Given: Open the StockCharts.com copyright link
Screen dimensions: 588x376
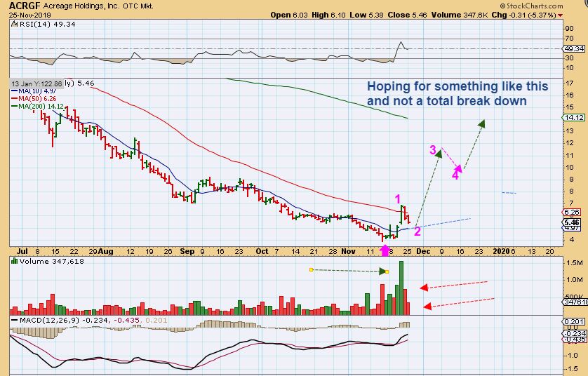Looking at the screenshot, I should [531, 6].
